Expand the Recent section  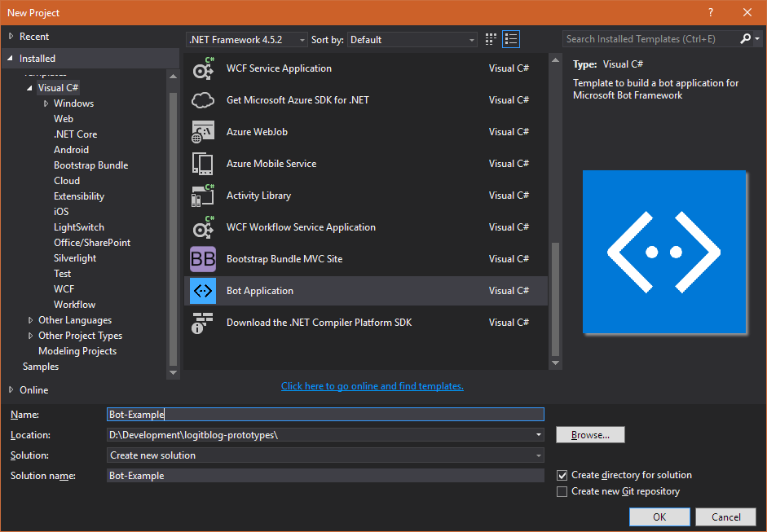11,36
